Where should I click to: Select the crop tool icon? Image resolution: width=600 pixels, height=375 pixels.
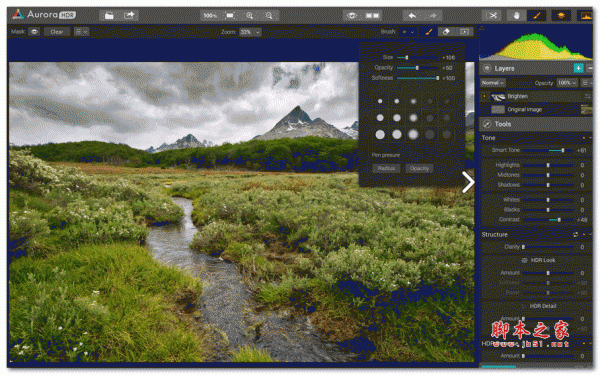[492, 16]
